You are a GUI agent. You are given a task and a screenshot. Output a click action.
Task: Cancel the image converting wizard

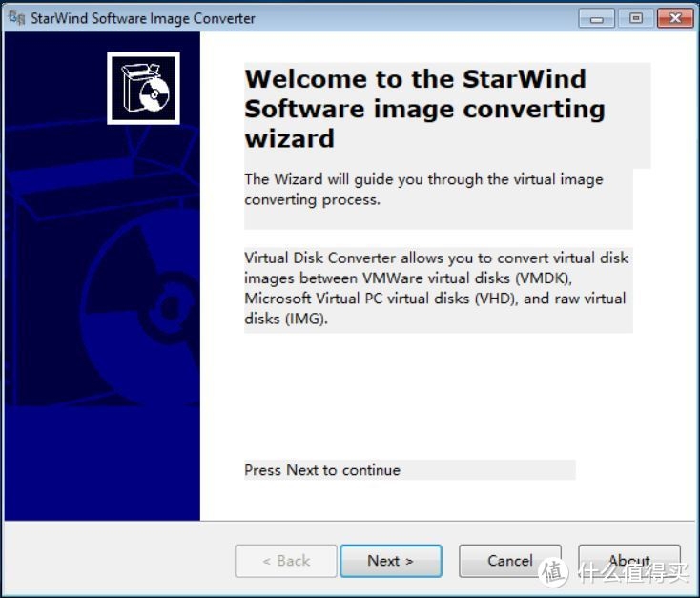(x=510, y=561)
